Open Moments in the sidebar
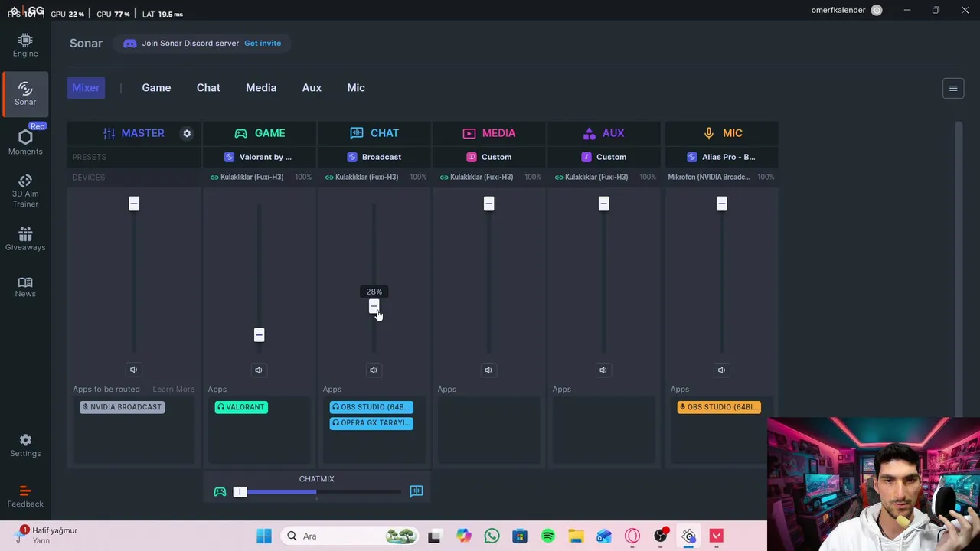This screenshot has width=980, height=551. (25, 142)
